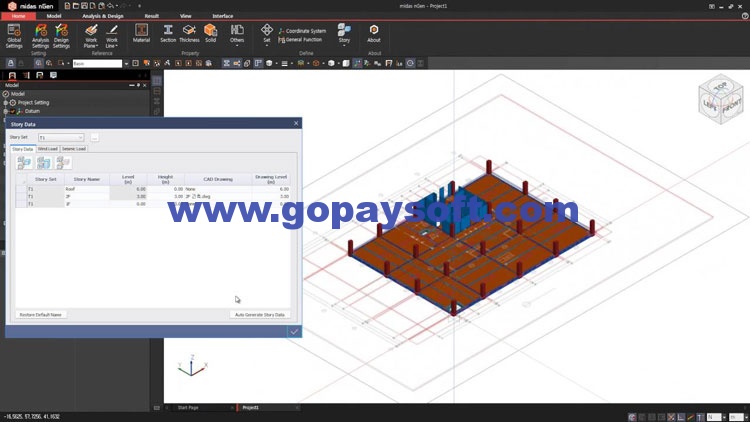This screenshot has width=750, height=422.
Task: Switch to the Project1 document tab
Action: [250, 408]
